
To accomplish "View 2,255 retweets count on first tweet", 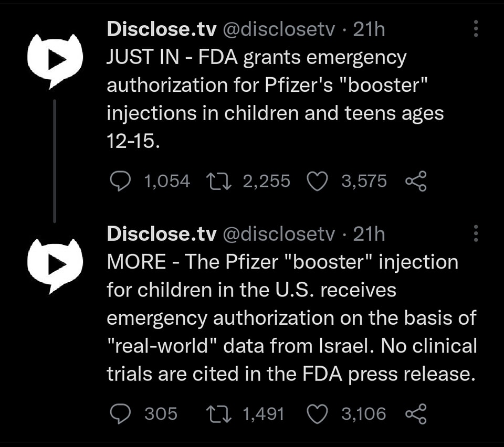I will tap(267, 182).
